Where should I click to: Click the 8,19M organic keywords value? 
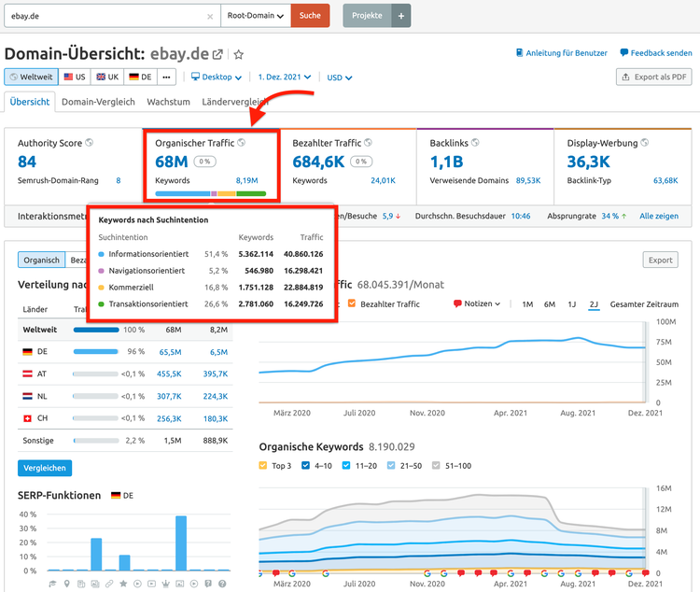click(247, 180)
